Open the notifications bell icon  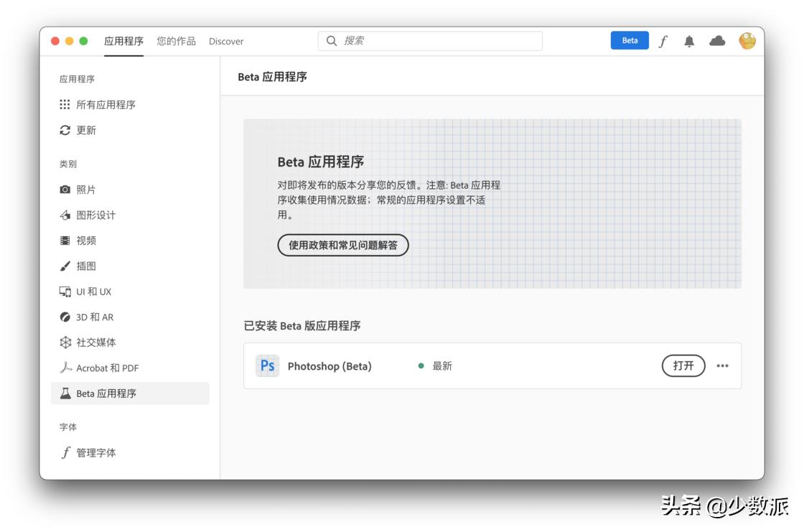coord(689,41)
